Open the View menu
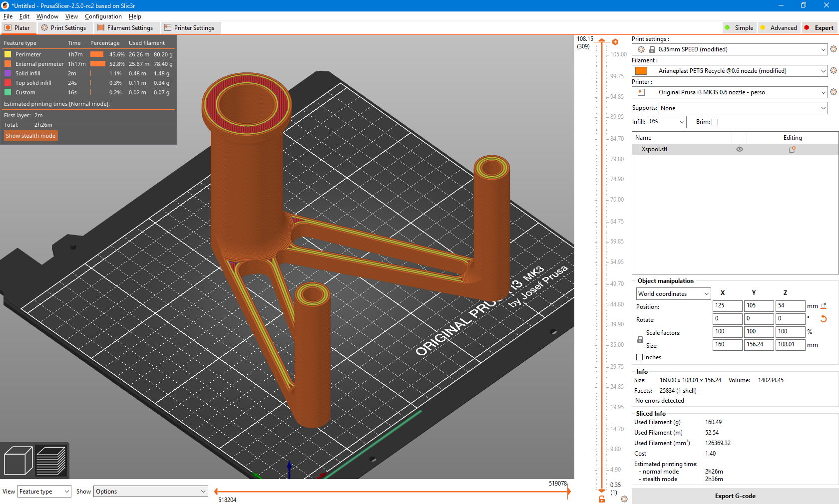The width and height of the screenshot is (839, 504). (x=71, y=16)
